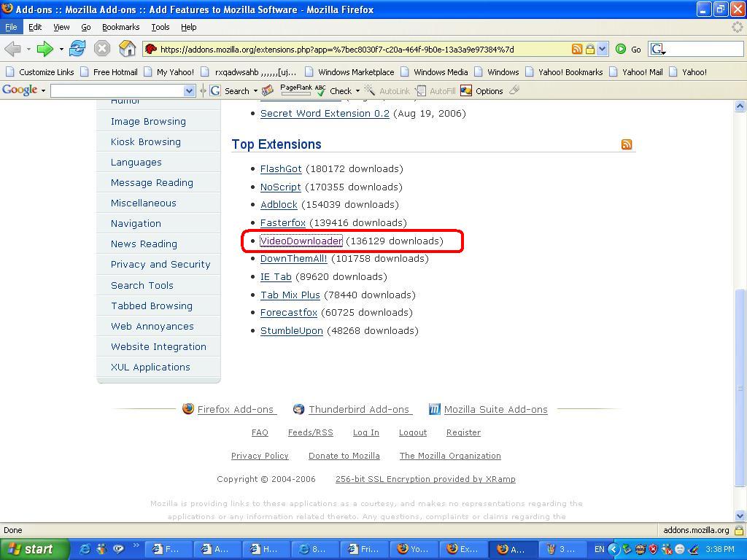Open the Help menu
This screenshot has width=747, height=560.
pos(189,27)
